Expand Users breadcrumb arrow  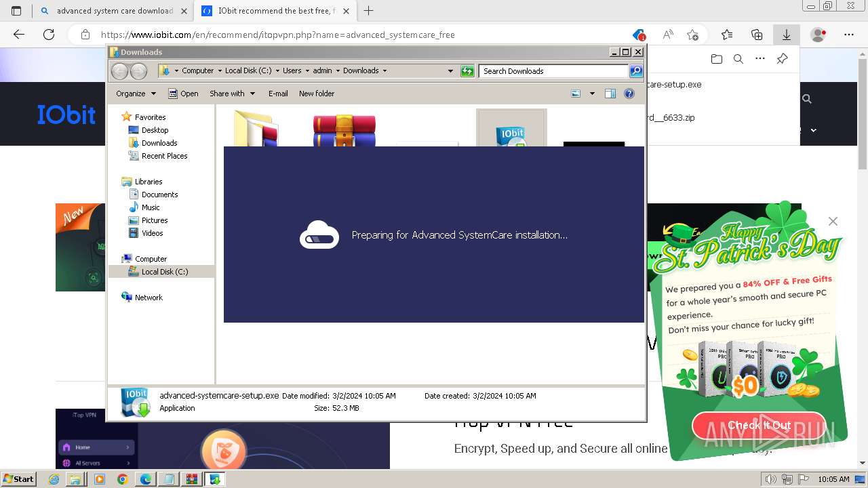pyautogui.click(x=307, y=70)
